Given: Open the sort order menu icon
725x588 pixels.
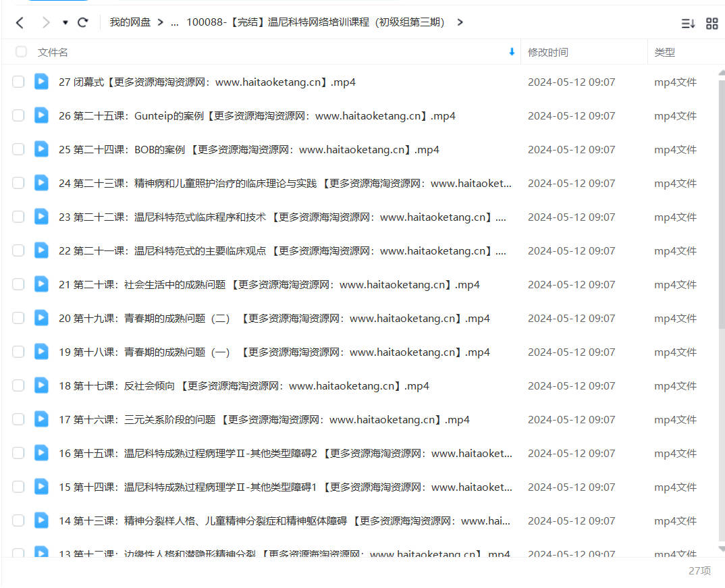Looking at the screenshot, I should (688, 23).
